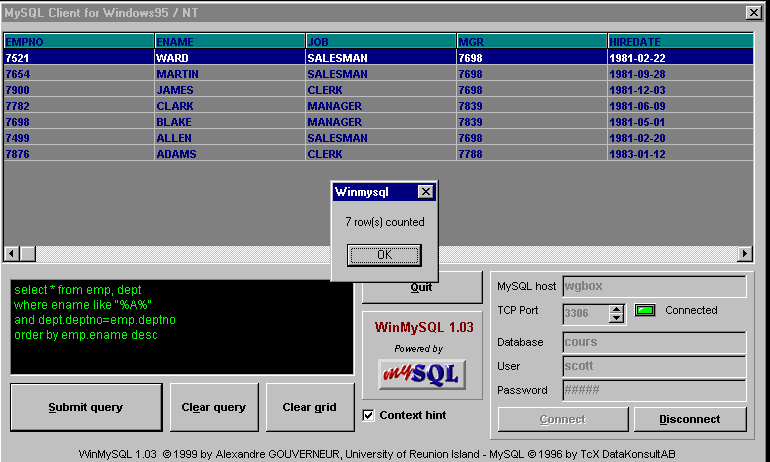Click SALESMAN job in ALLEN row
The height and width of the screenshot is (462, 770).
(381, 138)
